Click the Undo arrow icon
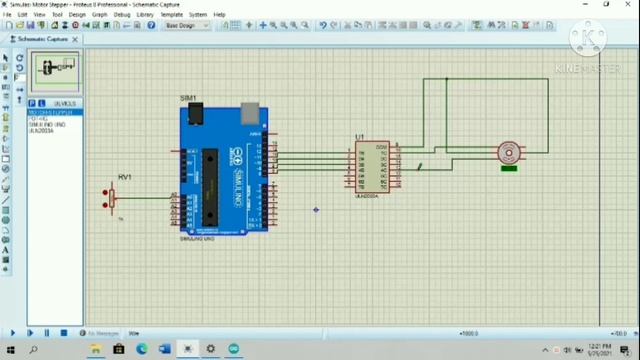This screenshot has height=360, width=640. 323,25
